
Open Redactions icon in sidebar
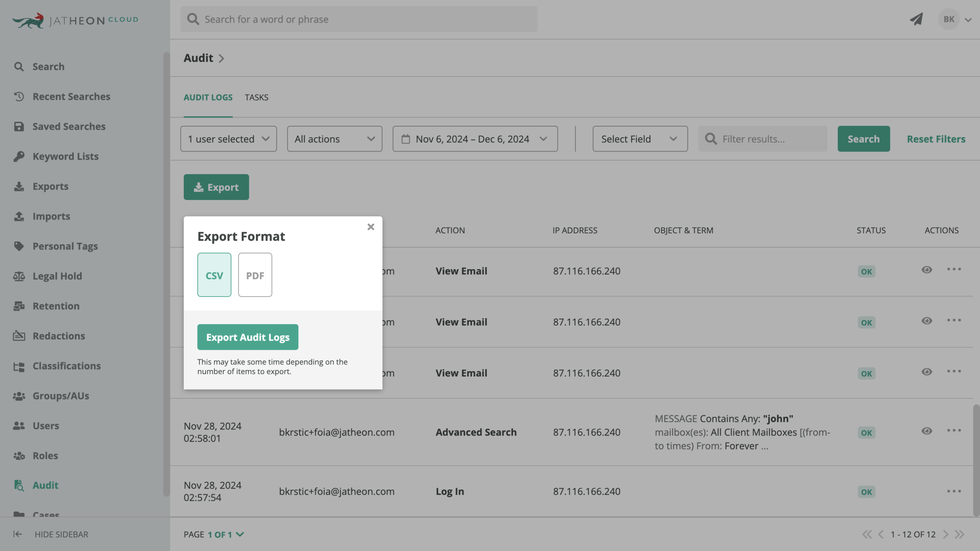click(19, 336)
